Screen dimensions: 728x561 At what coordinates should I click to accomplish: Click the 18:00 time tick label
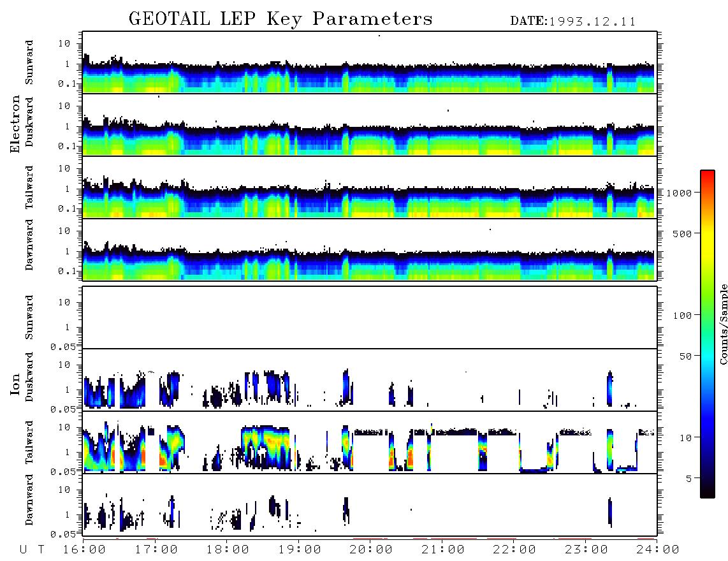click(228, 550)
